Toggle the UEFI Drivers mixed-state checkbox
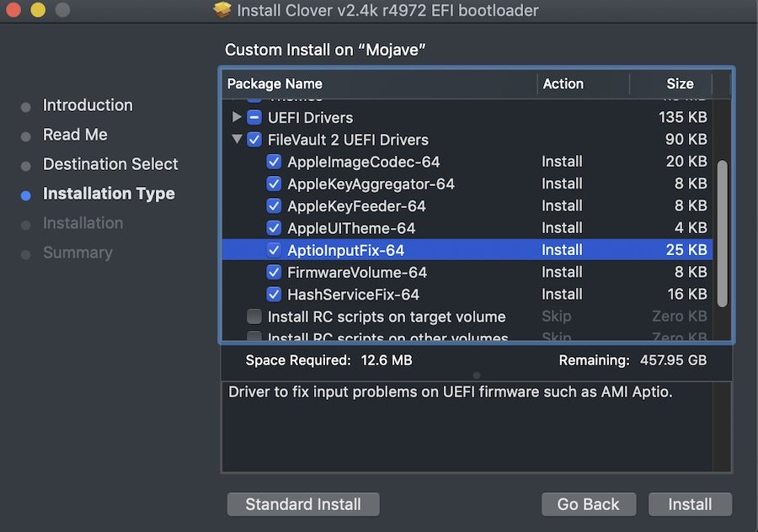758x532 pixels. tap(254, 117)
